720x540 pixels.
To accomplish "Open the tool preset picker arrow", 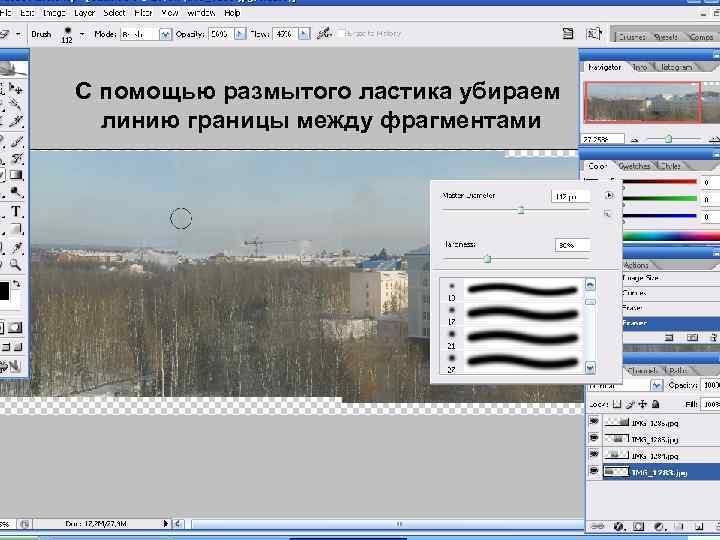I will pos(18,34).
